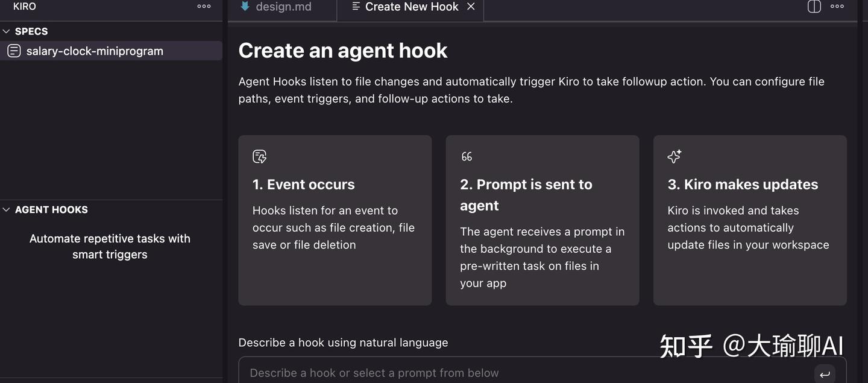Click the event icon in Event occurs card
The height and width of the screenshot is (383, 868).
point(260,157)
